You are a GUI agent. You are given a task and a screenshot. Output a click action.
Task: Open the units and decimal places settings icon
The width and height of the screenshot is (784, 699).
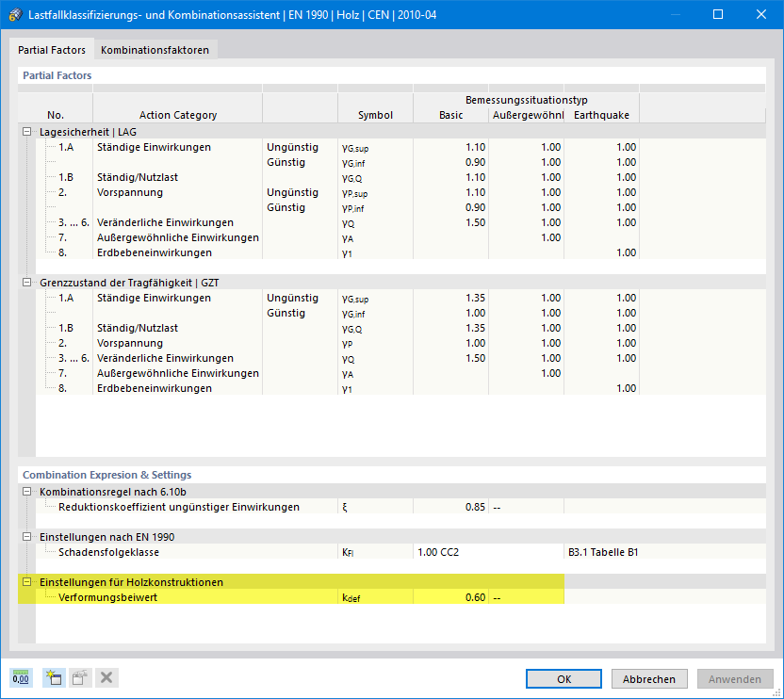pyautogui.click(x=21, y=678)
